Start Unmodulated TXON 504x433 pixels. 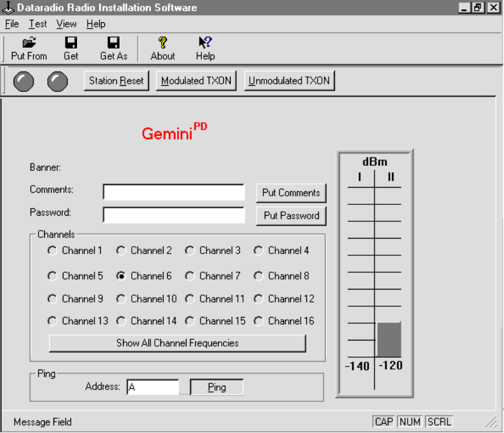(x=289, y=81)
